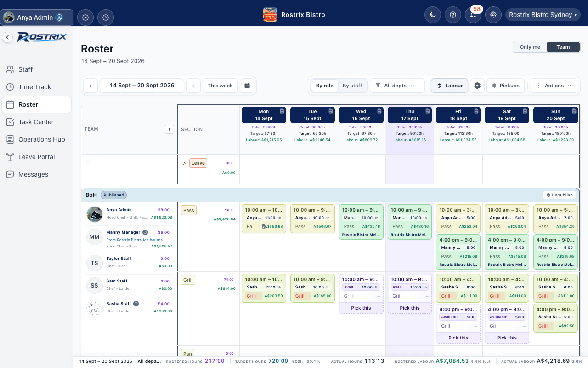Image resolution: width=588 pixels, height=368 pixels.
Task: Open Time Track in the sidebar
Action: pos(37,87)
